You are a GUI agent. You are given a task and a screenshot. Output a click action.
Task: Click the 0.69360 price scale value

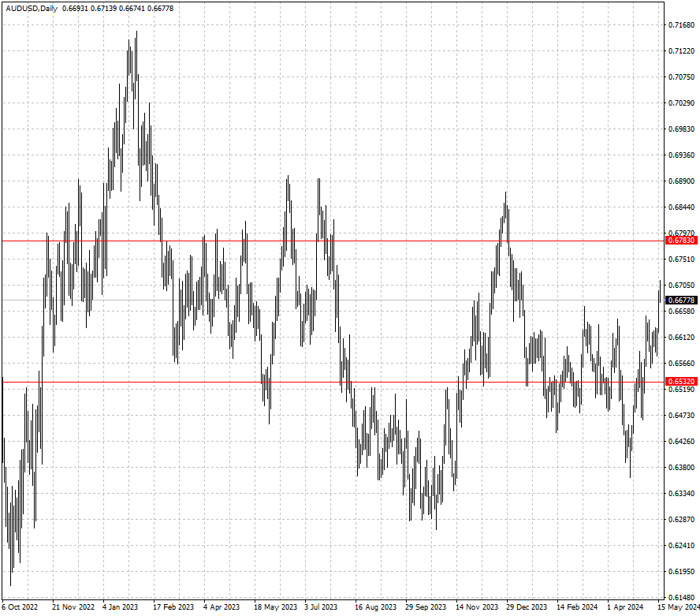681,155
